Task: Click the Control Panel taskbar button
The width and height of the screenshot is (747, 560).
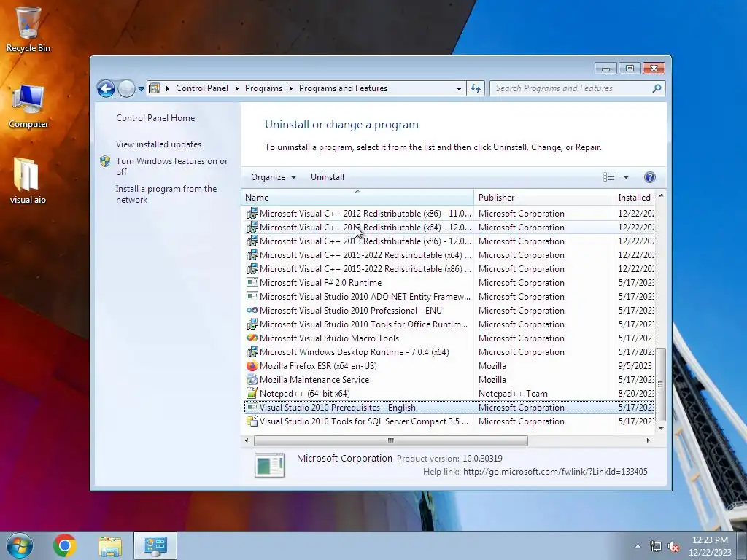Action: pos(155,545)
